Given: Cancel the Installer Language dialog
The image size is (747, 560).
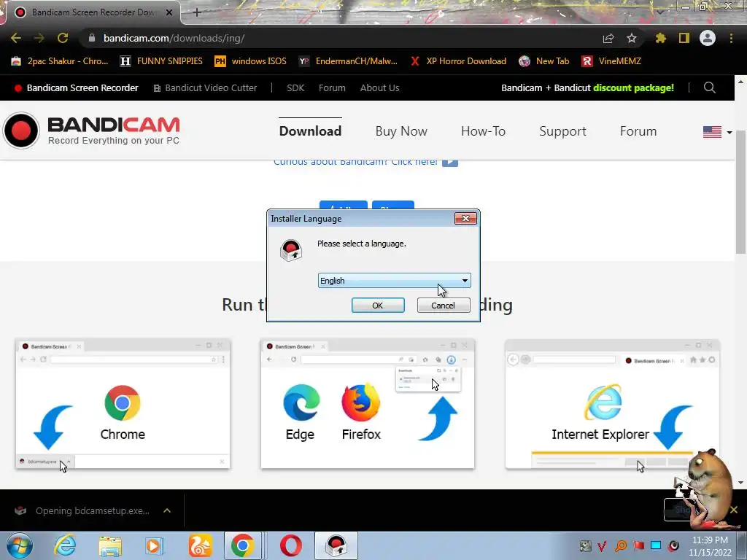Looking at the screenshot, I should [x=443, y=306].
